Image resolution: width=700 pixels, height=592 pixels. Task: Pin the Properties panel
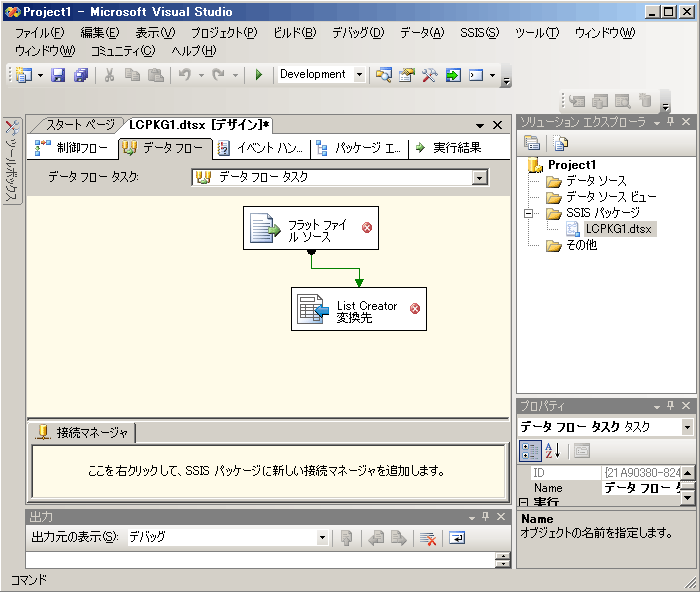671,405
